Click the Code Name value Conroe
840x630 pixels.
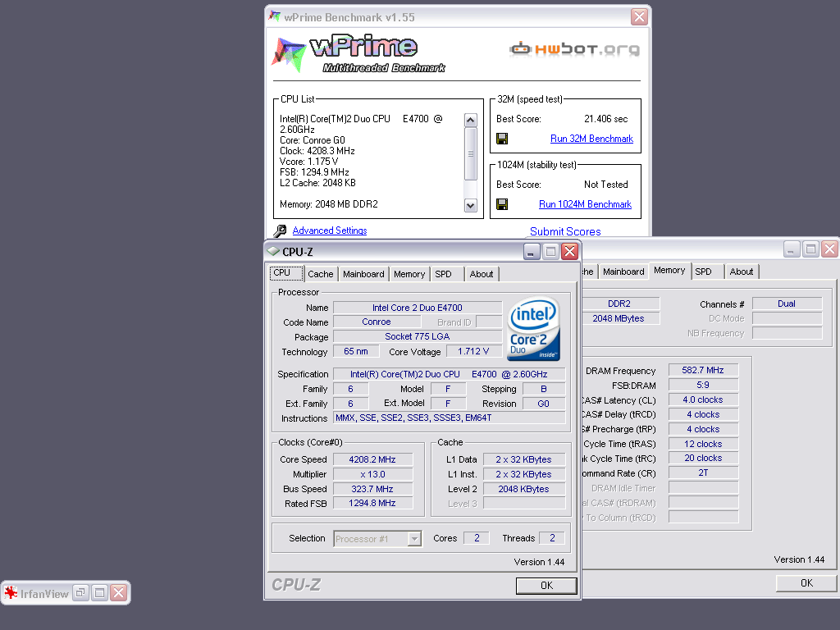tap(376, 322)
